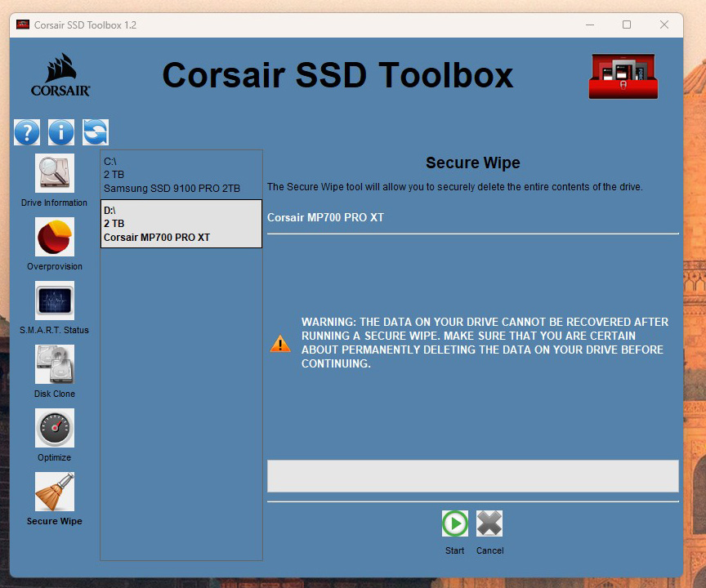Launch the Optimize tool
The width and height of the screenshot is (706, 588).
pyautogui.click(x=55, y=429)
